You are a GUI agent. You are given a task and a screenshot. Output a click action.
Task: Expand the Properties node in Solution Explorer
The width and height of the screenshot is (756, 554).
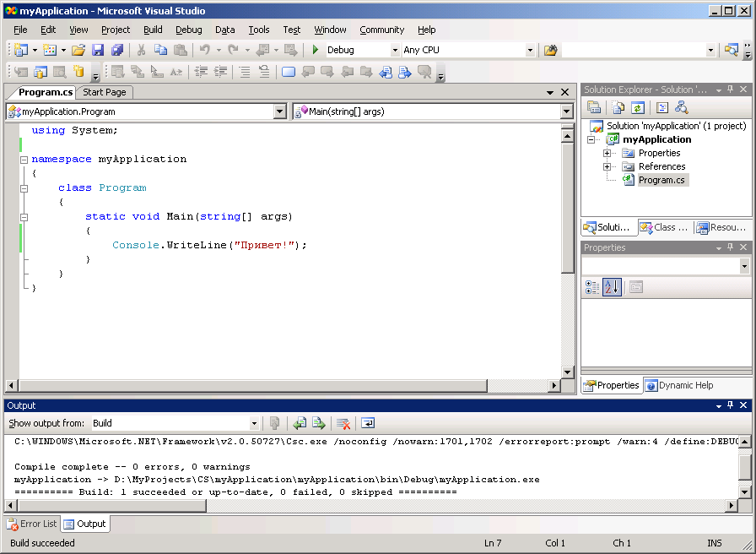(607, 153)
